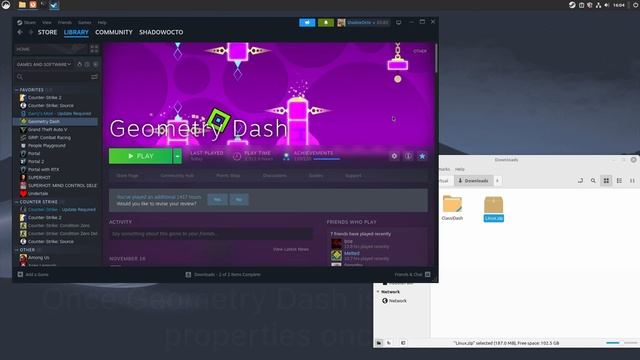
Task: Click the search icon in file manager
Action: 593,181
